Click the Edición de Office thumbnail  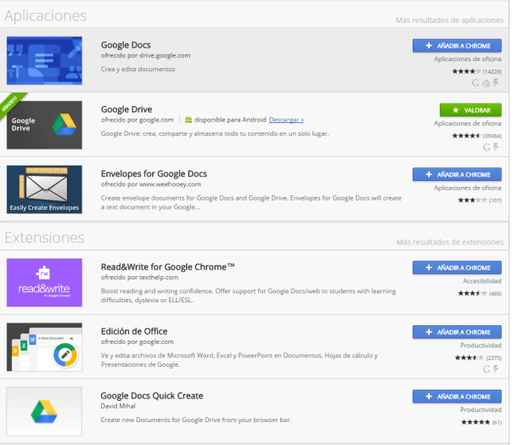tap(44, 347)
